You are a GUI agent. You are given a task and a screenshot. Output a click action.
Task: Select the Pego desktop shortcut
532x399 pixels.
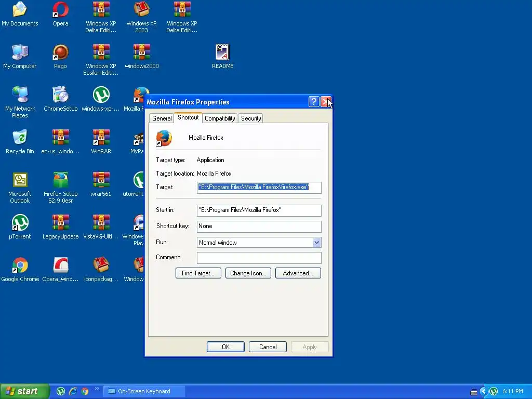tap(60, 56)
